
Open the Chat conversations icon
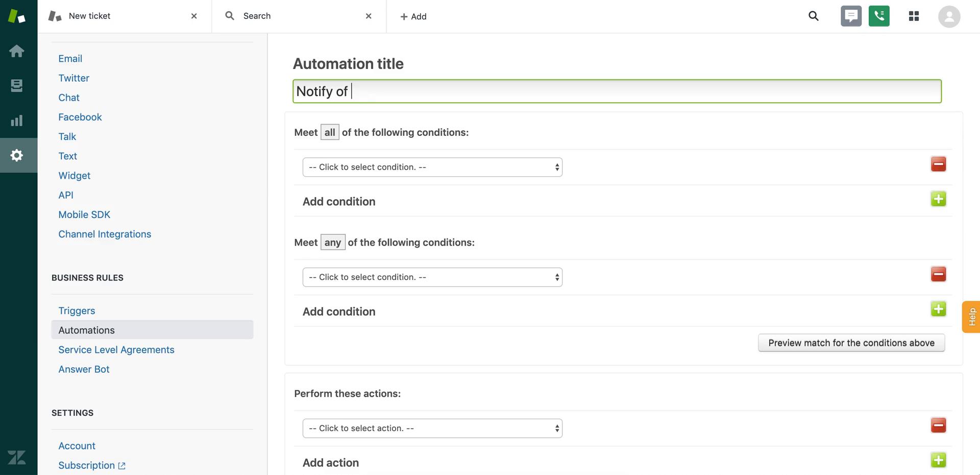(x=851, y=16)
